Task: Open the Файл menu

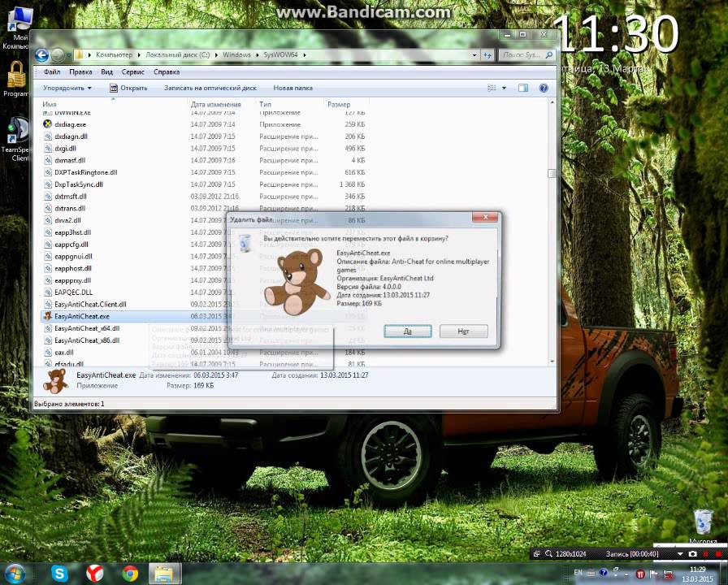Action: tap(52, 72)
